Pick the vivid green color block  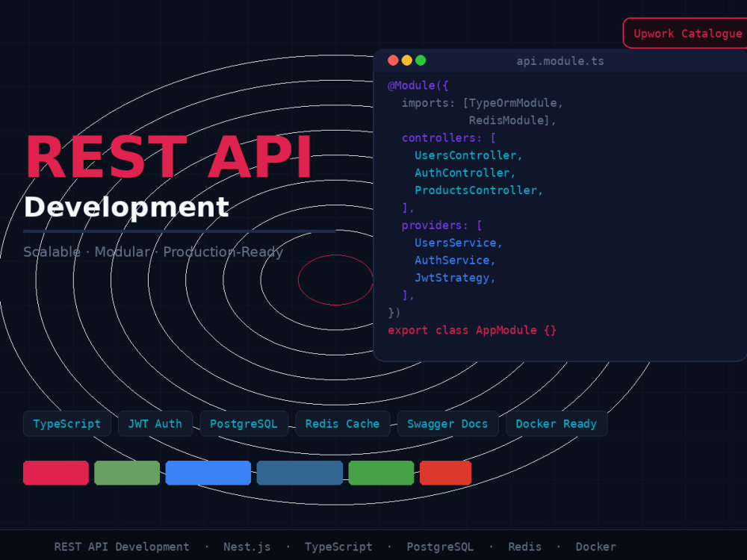click(381, 473)
